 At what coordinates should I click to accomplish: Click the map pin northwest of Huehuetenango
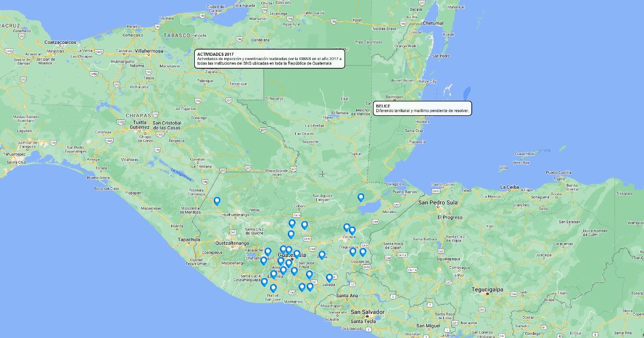pyautogui.click(x=217, y=201)
